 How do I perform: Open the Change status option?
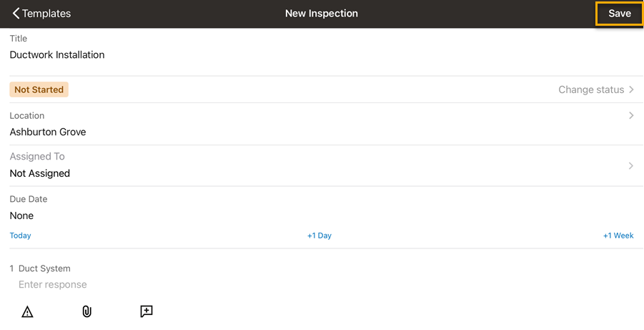click(591, 90)
